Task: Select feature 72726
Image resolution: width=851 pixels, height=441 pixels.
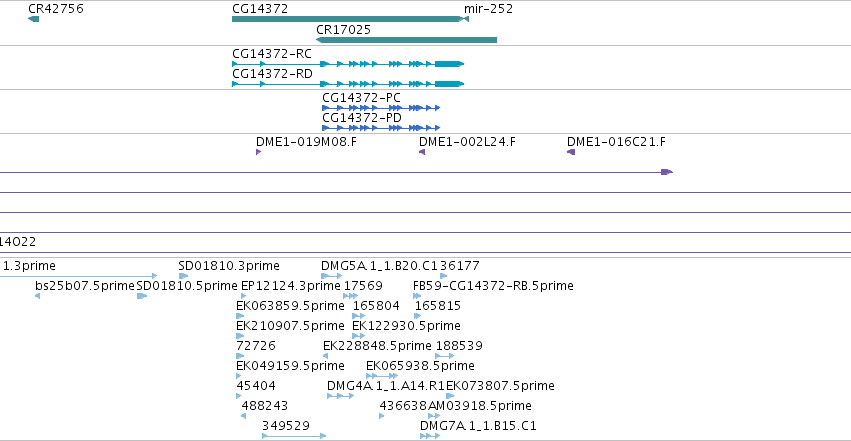Action: (240, 356)
